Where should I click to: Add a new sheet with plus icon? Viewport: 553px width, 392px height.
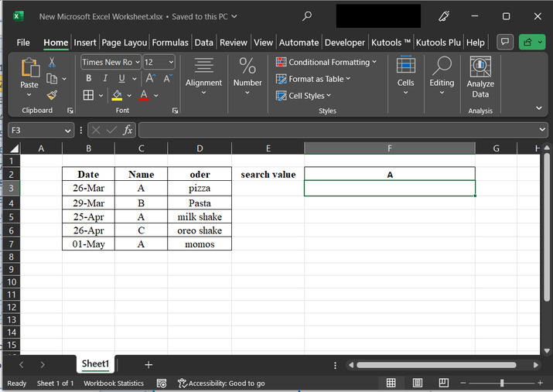click(148, 364)
